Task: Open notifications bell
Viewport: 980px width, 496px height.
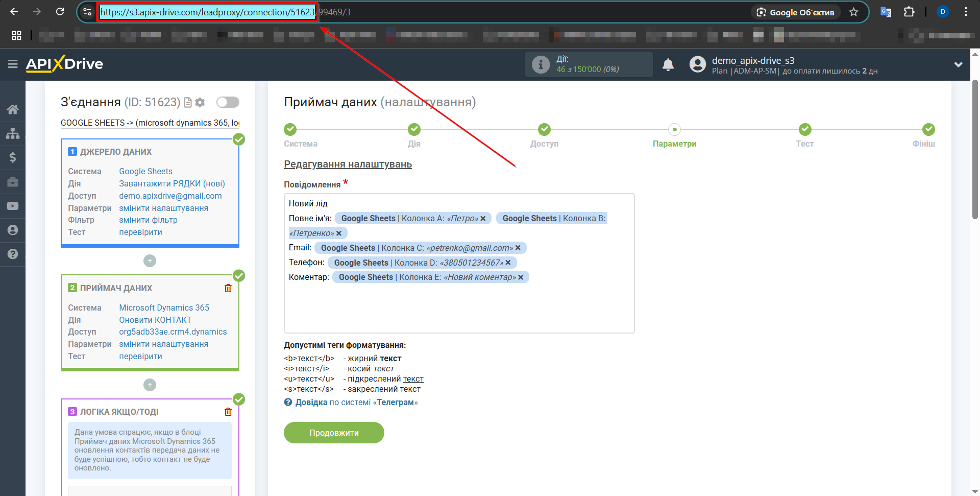Action: 668,64
